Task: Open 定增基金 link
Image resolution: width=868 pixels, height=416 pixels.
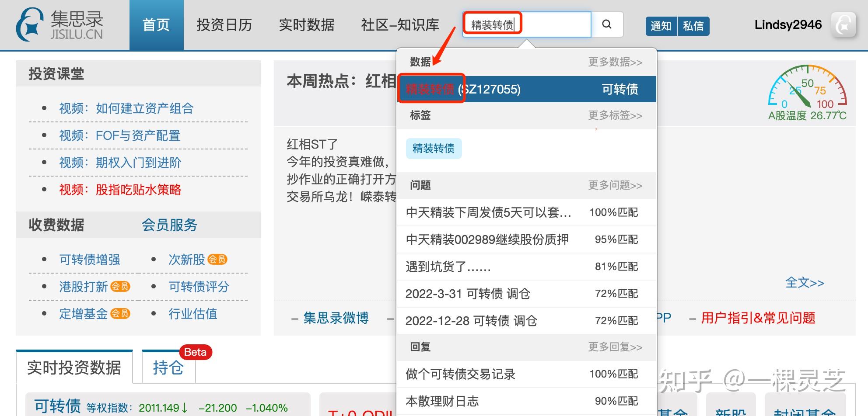Action: 84,314
